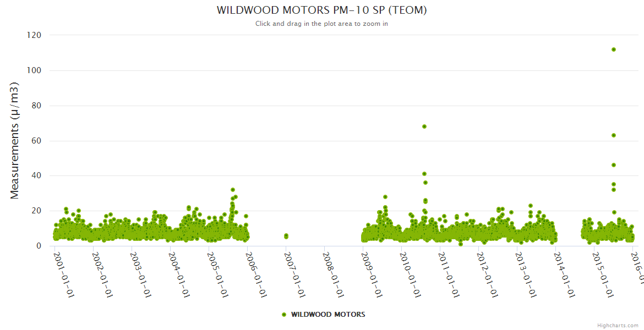The width and height of the screenshot is (644, 330).
Task: Toggle the WILDWOOD MOTORS series legend label
Action: click(328, 315)
